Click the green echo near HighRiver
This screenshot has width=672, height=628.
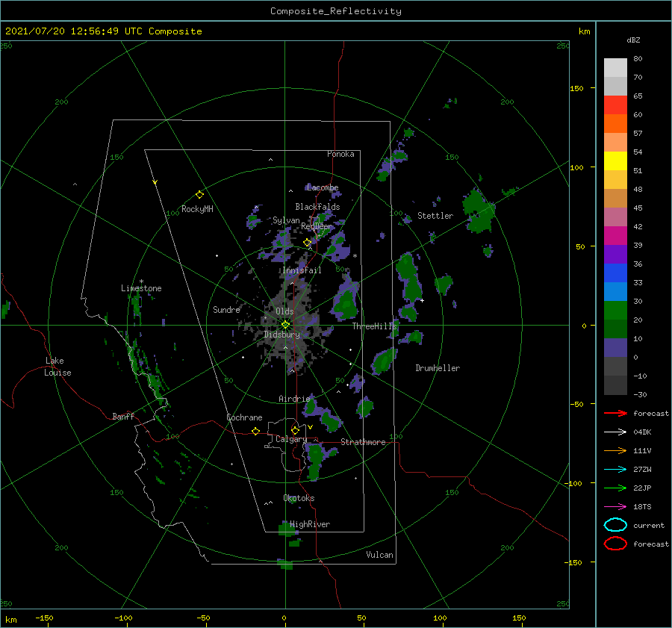[286, 529]
